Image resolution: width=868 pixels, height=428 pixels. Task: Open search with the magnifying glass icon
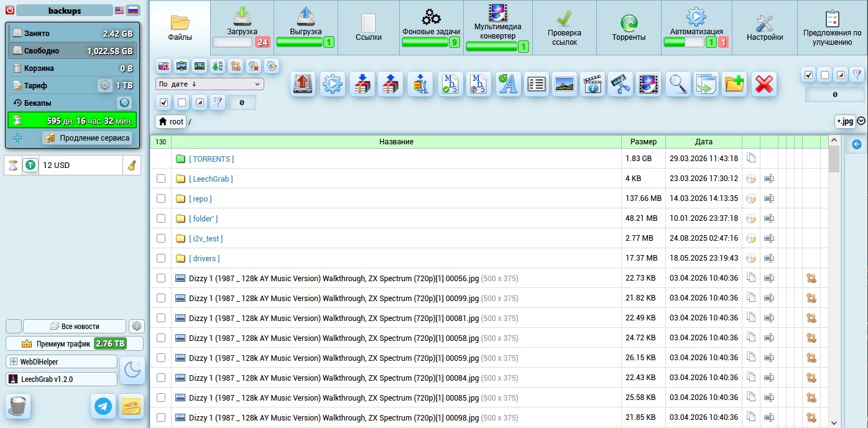(x=678, y=85)
